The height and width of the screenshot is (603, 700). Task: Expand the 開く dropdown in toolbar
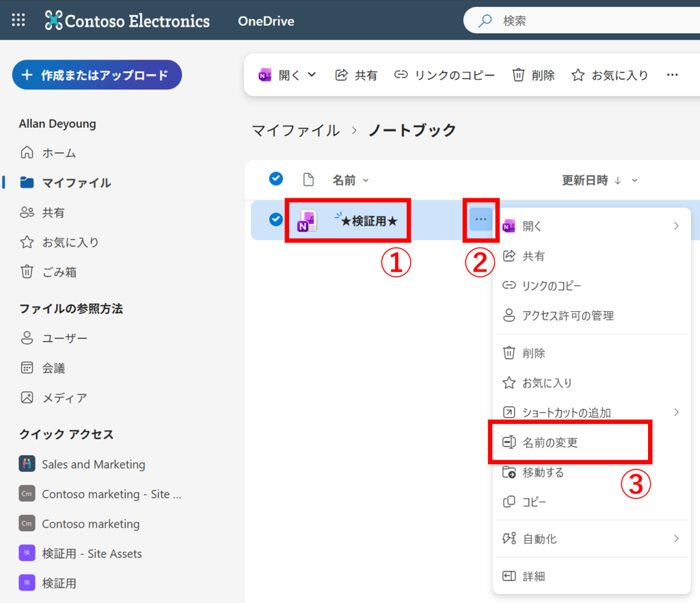coord(312,75)
